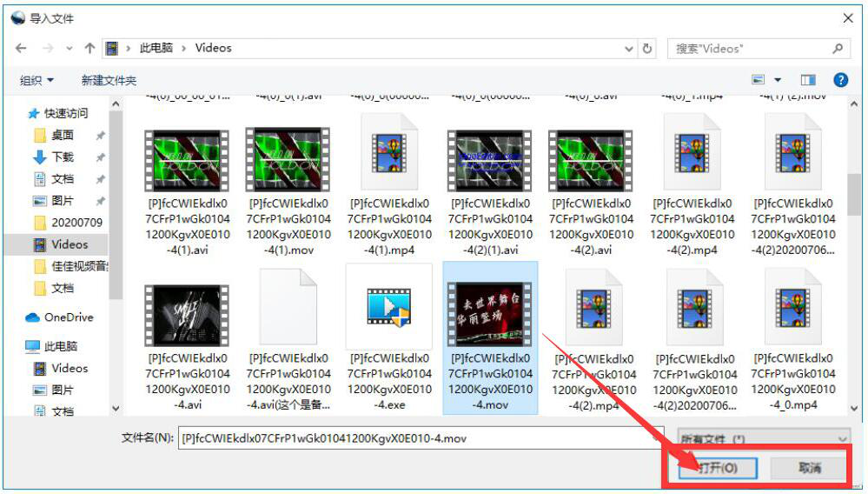
Task: Select the black-and-white -4.avi thumbnail
Action: (x=187, y=315)
